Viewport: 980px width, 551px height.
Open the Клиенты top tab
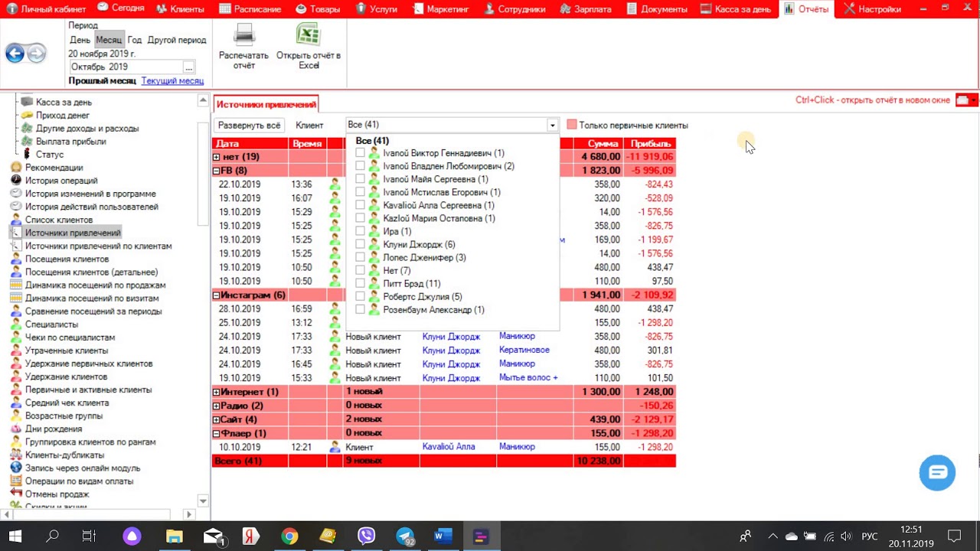(x=181, y=9)
